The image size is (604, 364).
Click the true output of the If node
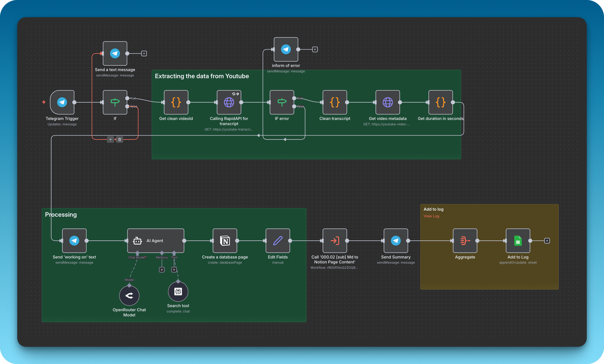(127, 98)
